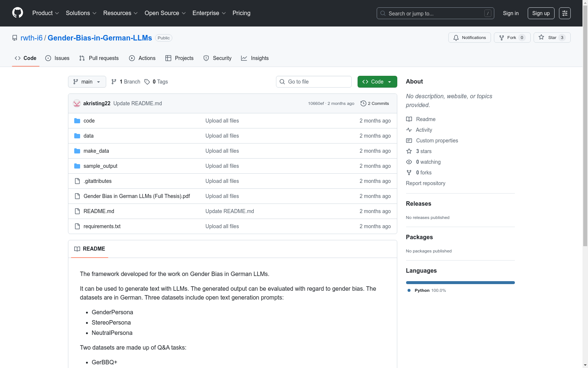
Task: Switch to the Insights tab
Action: (x=255, y=58)
